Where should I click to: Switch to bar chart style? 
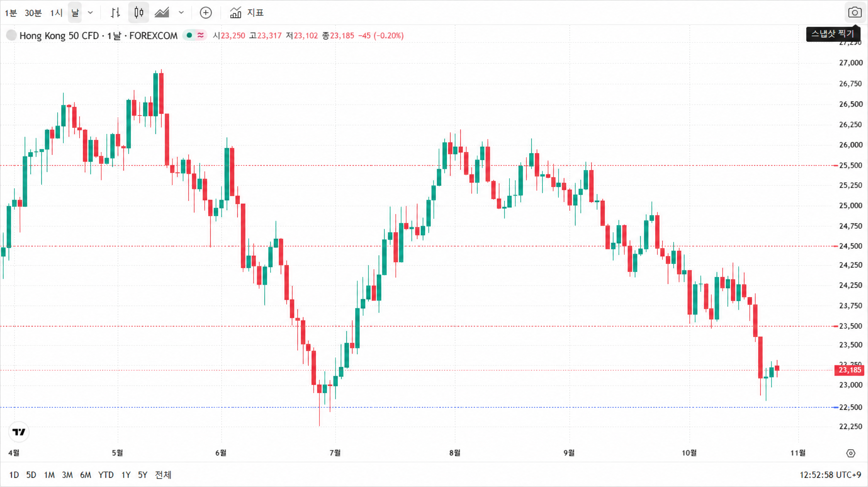[115, 13]
